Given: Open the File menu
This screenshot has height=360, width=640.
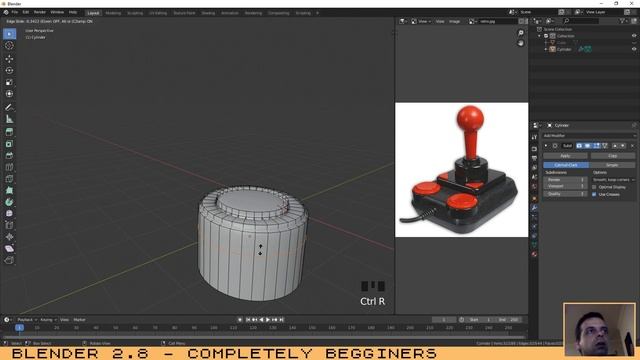Looking at the screenshot, I should click(x=15, y=13).
